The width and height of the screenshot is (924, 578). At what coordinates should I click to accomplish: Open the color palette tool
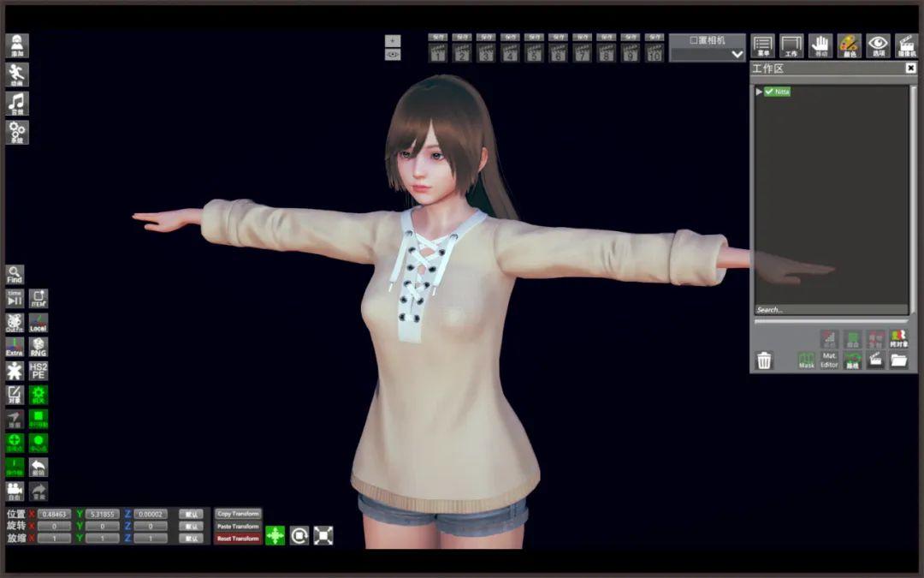coord(849,45)
